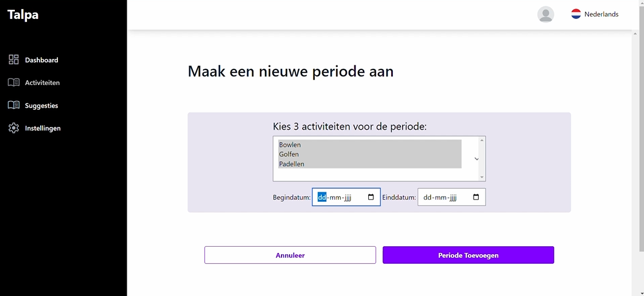Click the Talpa logo text
The width and height of the screenshot is (644, 296).
(x=23, y=15)
